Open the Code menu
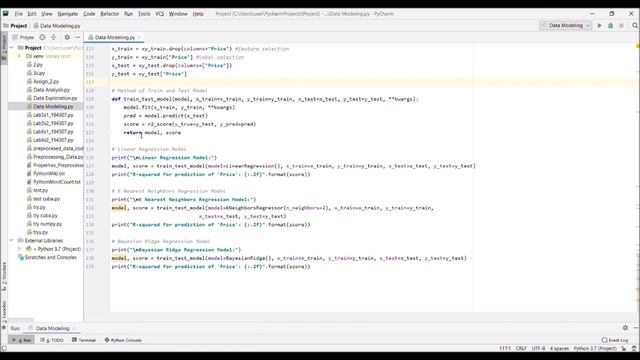 pos(89,13)
